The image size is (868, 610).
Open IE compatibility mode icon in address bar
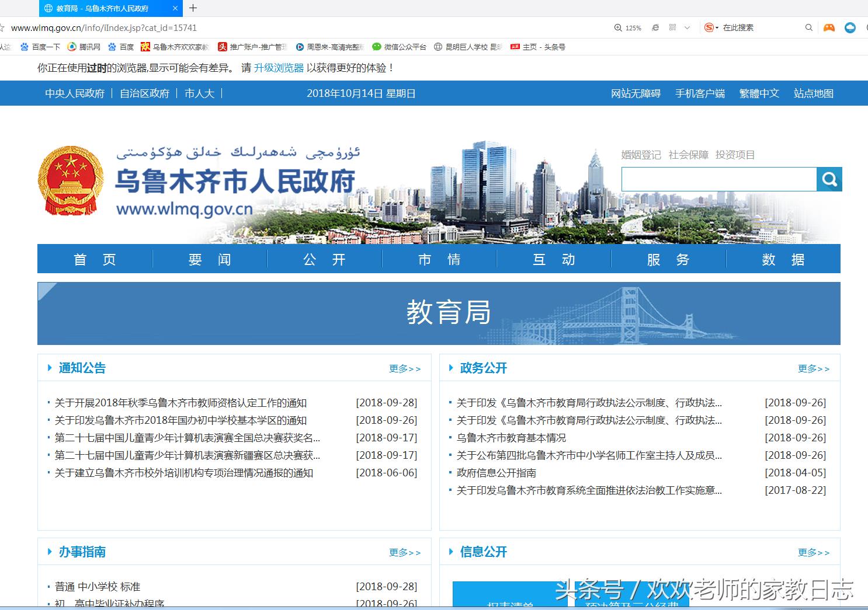point(655,27)
